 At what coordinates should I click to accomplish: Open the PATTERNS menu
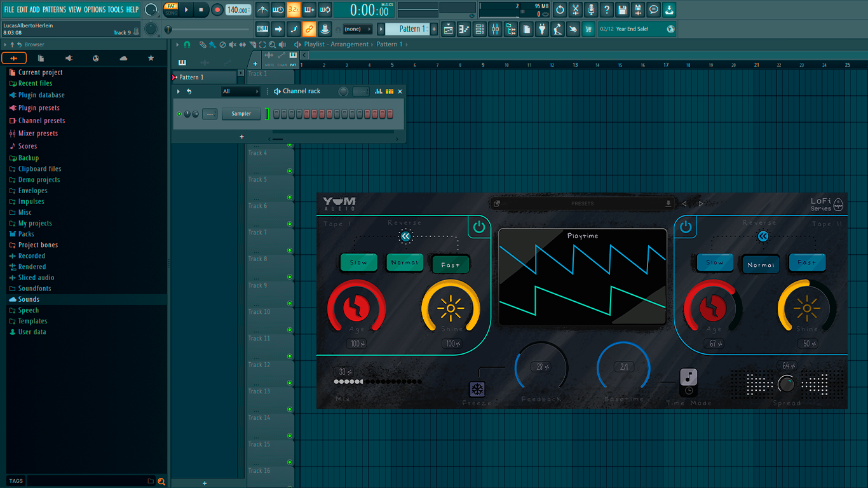click(54, 10)
